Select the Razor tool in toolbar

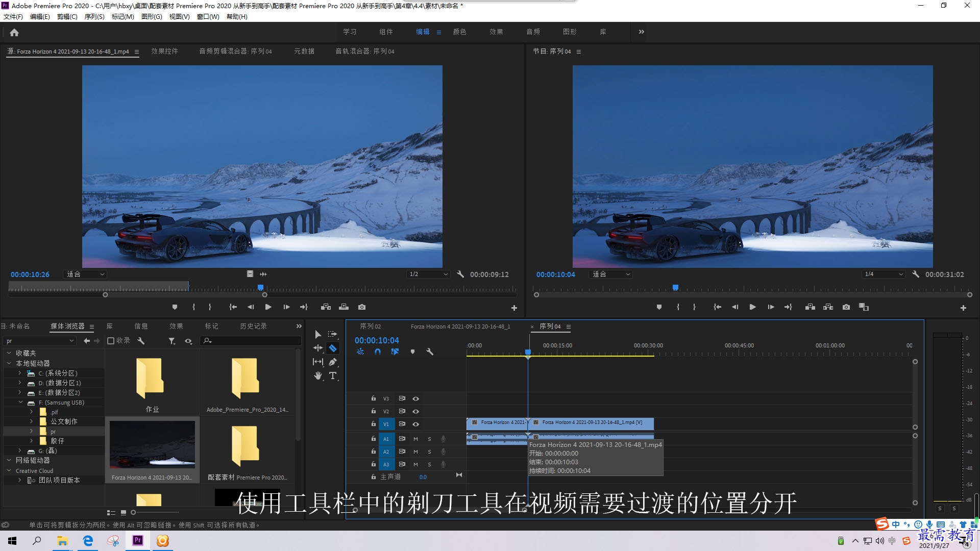tap(333, 348)
